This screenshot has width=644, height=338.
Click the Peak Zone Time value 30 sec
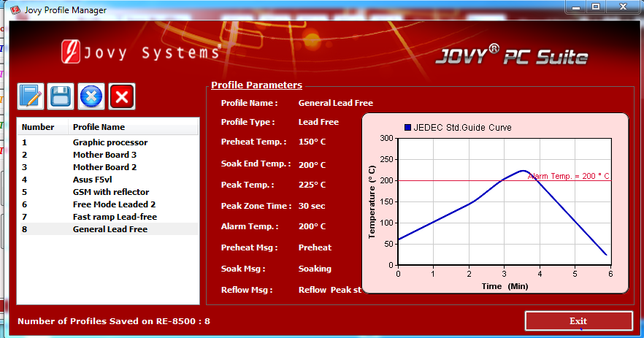(311, 206)
